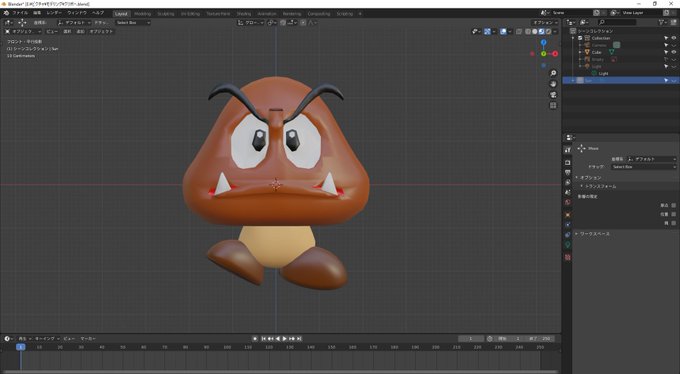Select solid viewport shading
This screenshot has height=374, width=680.
click(535, 32)
